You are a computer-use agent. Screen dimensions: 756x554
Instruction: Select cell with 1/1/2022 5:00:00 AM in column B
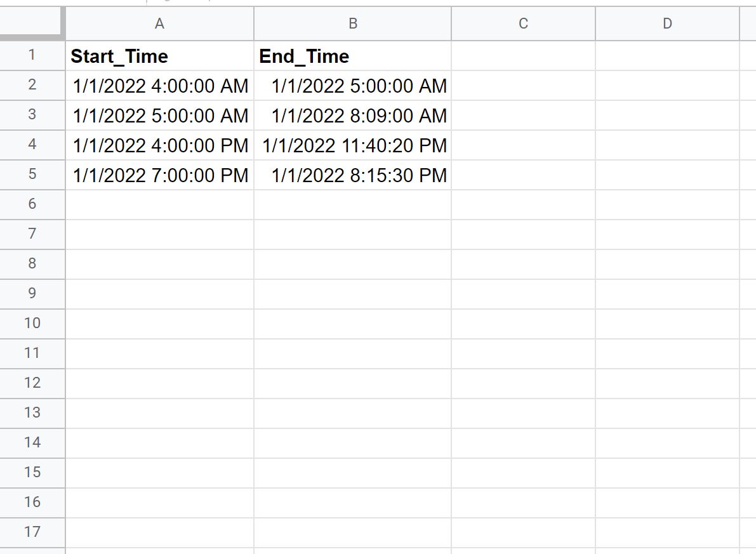tap(352, 86)
